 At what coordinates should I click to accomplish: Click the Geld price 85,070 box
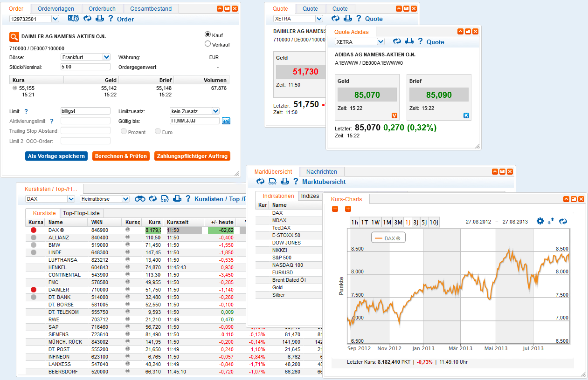[367, 95]
